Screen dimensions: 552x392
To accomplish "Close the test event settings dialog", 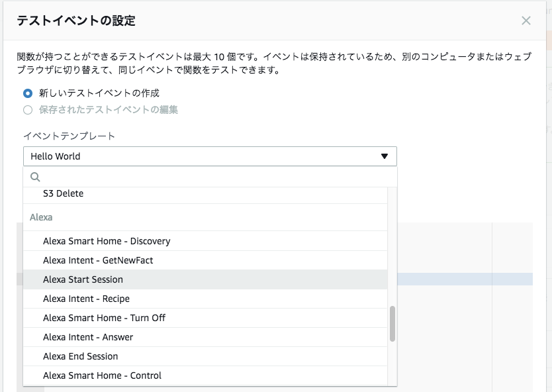I will pyautogui.click(x=526, y=21).
